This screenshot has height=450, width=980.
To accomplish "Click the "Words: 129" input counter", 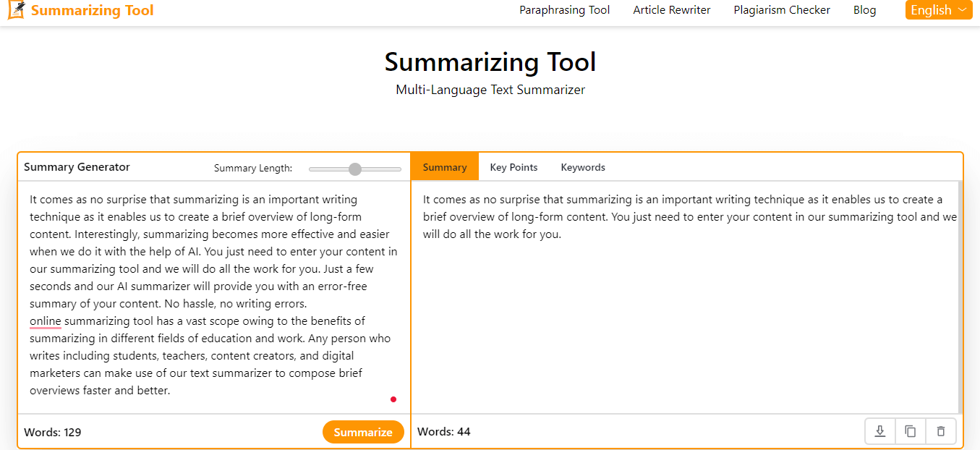I will click(53, 433).
